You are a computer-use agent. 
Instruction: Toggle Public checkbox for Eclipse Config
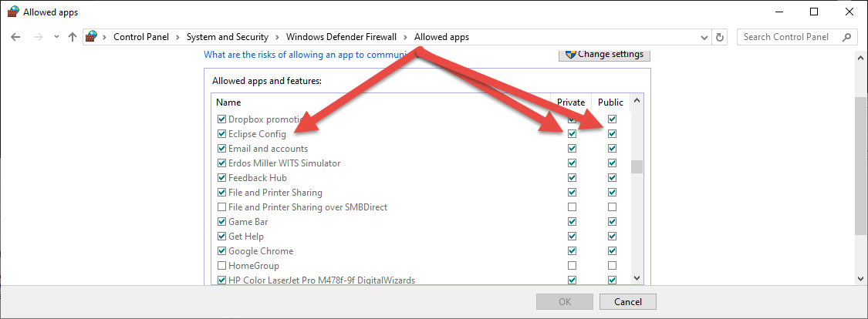click(612, 133)
